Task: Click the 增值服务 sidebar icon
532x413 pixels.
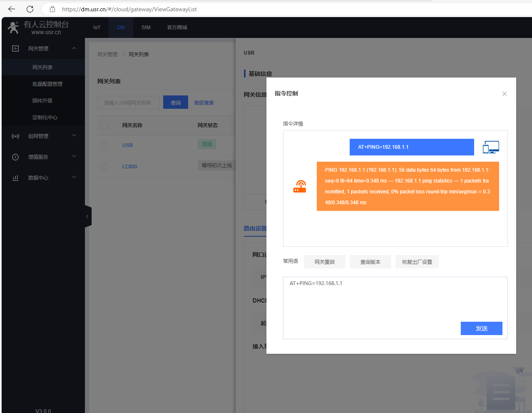Action: coord(15,157)
